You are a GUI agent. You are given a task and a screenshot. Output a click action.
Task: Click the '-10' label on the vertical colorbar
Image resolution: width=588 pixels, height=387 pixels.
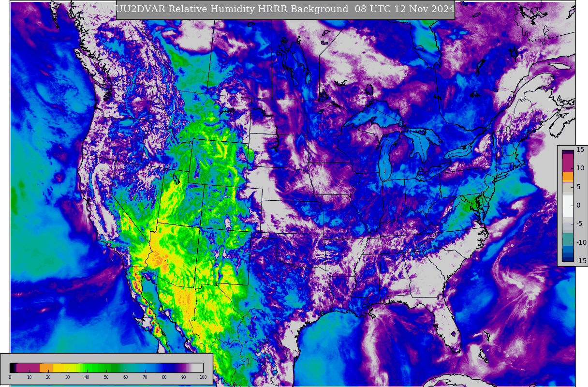pos(581,242)
